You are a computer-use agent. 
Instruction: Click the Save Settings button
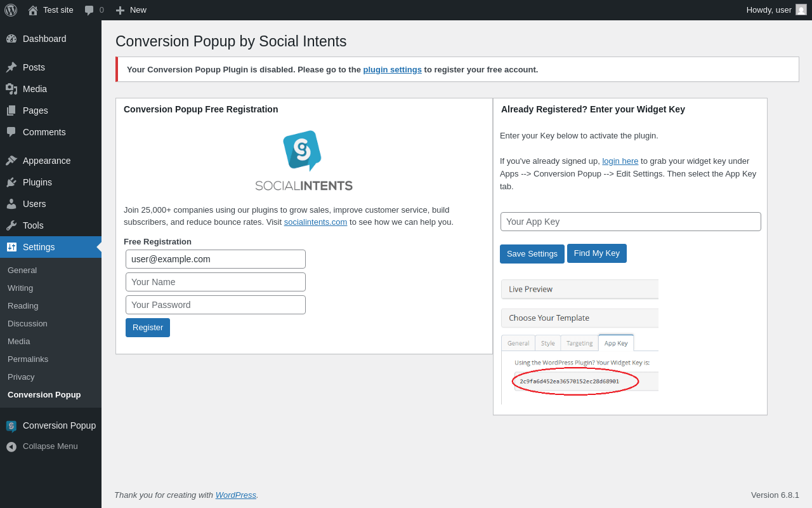coord(532,254)
